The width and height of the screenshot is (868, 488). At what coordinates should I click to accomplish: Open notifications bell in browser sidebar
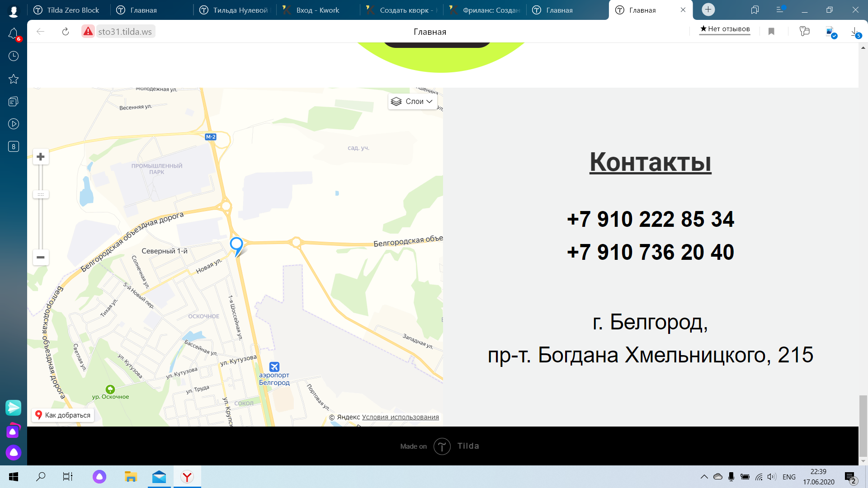tap(14, 34)
